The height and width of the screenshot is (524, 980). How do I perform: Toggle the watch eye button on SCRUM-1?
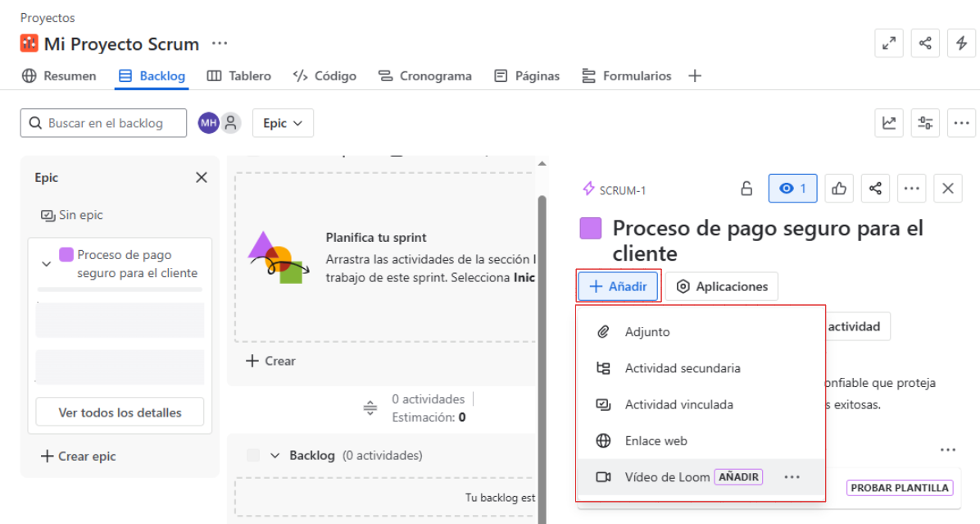(x=792, y=189)
